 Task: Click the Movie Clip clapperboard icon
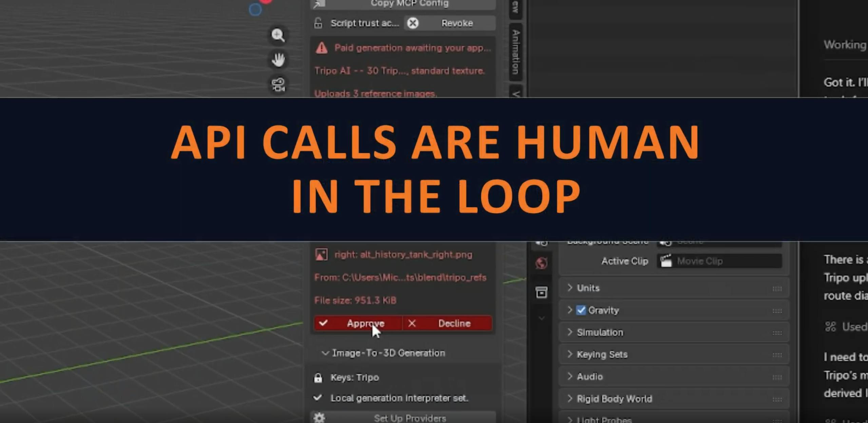tap(666, 261)
